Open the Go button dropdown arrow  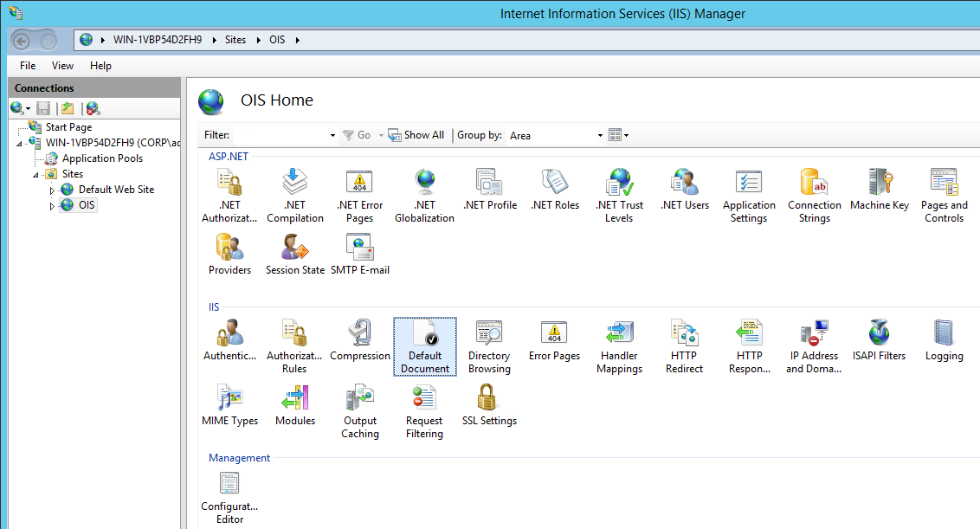pos(381,135)
